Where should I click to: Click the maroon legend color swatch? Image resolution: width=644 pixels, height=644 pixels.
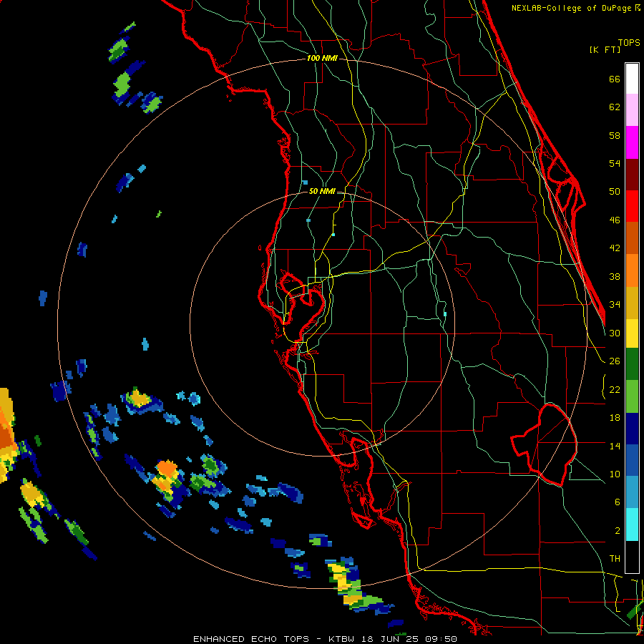(632, 175)
